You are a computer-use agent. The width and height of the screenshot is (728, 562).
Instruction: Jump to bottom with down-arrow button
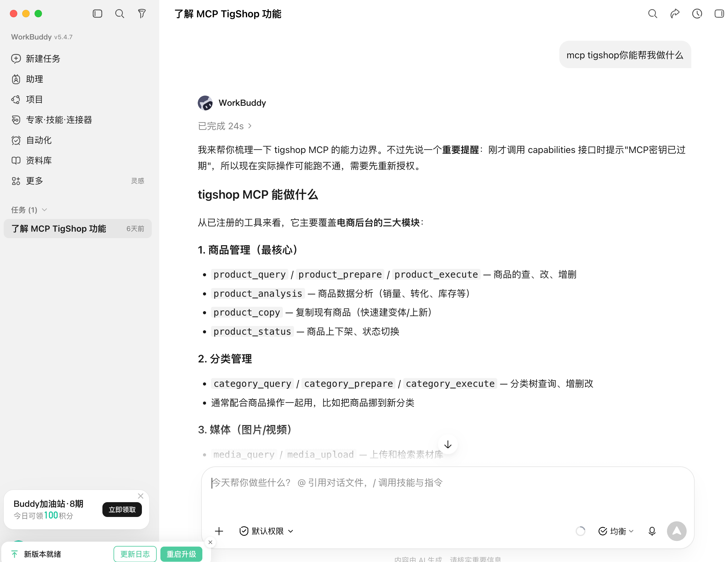point(448,444)
